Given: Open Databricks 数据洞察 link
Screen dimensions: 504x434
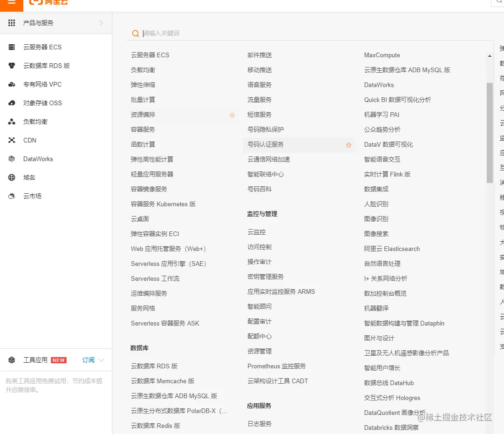Looking at the screenshot, I should pyautogui.click(x=391, y=427).
